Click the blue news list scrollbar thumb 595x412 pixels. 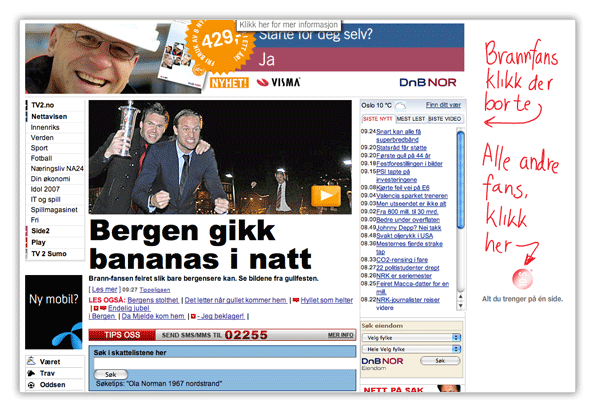(x=460, y=179)
